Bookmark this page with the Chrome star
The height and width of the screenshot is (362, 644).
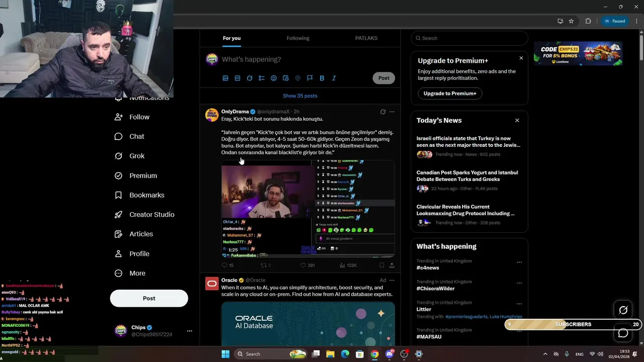tap(571, 21)
